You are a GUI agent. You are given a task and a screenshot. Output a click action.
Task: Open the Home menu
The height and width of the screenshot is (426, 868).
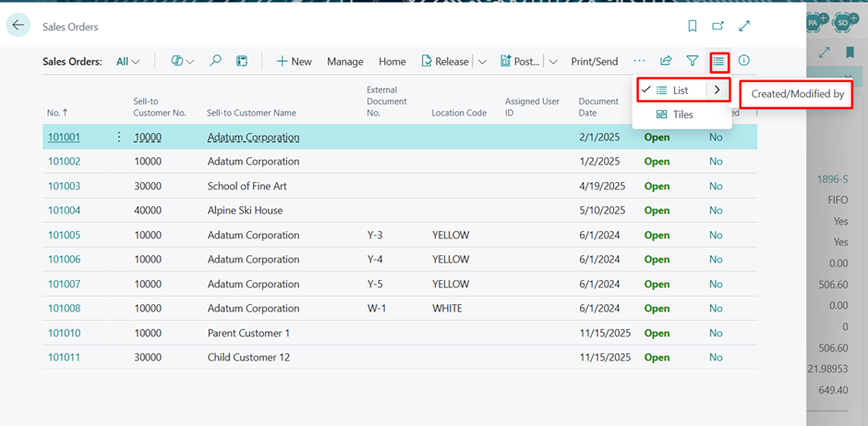(392, 62)
